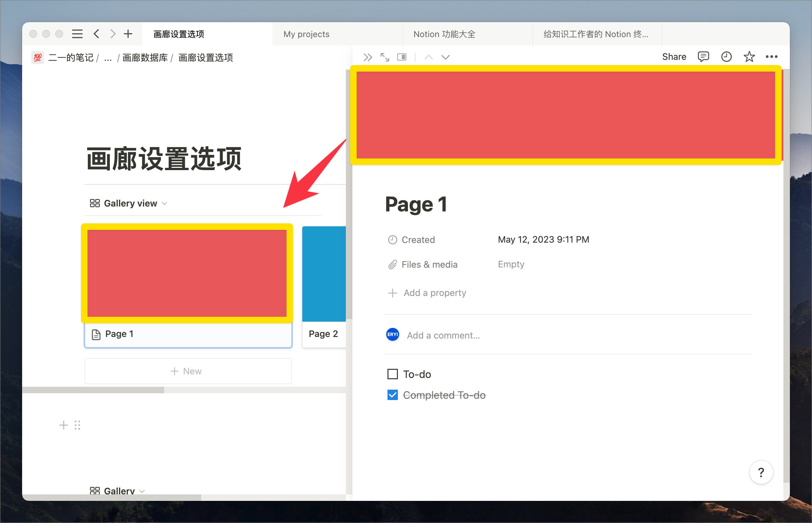Open 画廊数据库 breadcrumb link
The image size is (812, 523).
145,58
